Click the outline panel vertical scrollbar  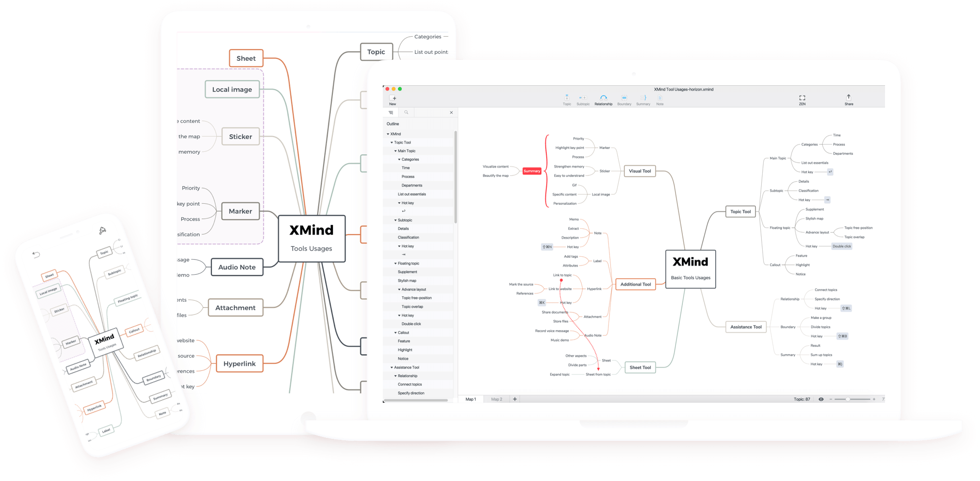(x=456, y=177)
